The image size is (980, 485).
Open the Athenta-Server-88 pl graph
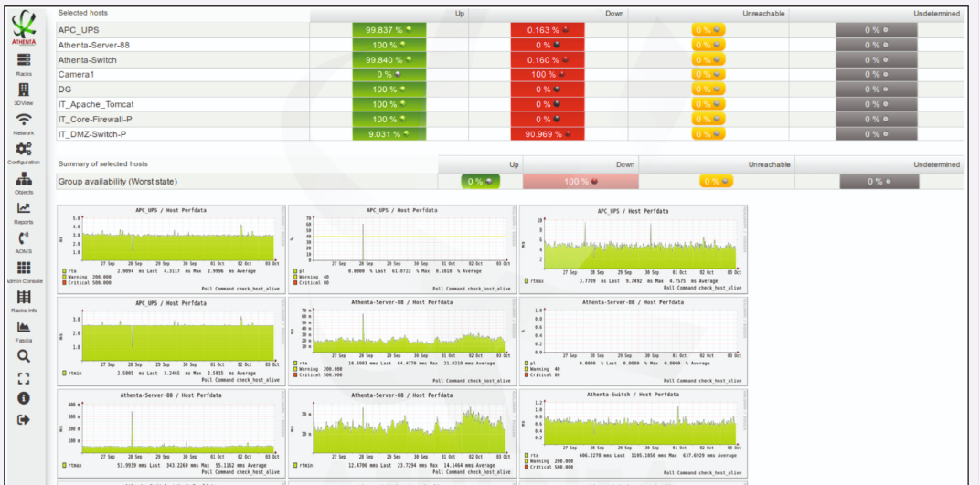tap(634, 341)
